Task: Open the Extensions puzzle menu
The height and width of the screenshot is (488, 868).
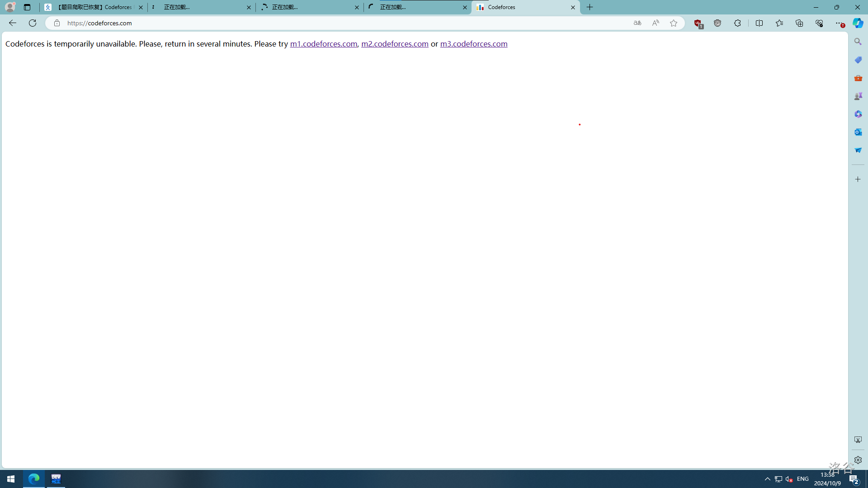Action: tap(737, 23)
